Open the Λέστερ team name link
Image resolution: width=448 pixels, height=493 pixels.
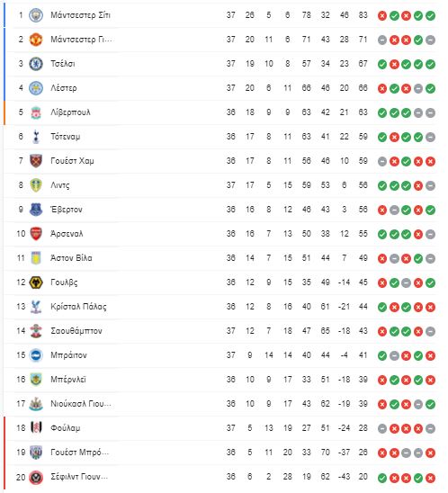click(x=64, y=88)
